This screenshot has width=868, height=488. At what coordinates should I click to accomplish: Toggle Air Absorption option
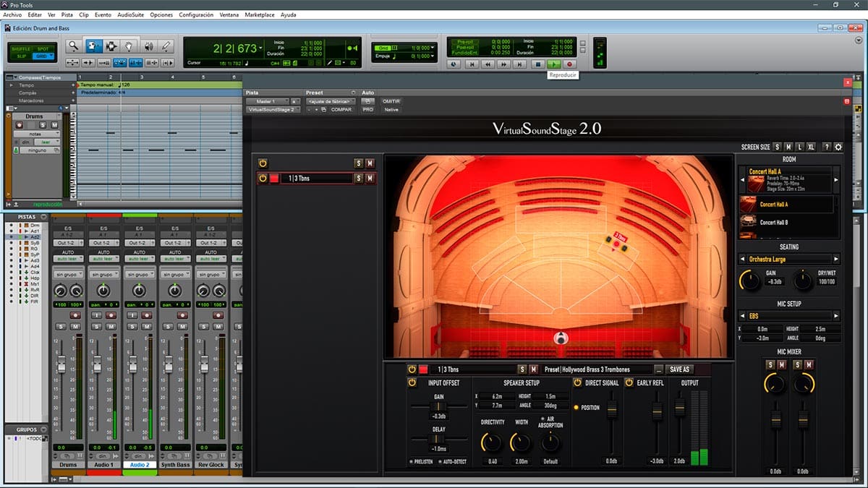coord(550,421)
